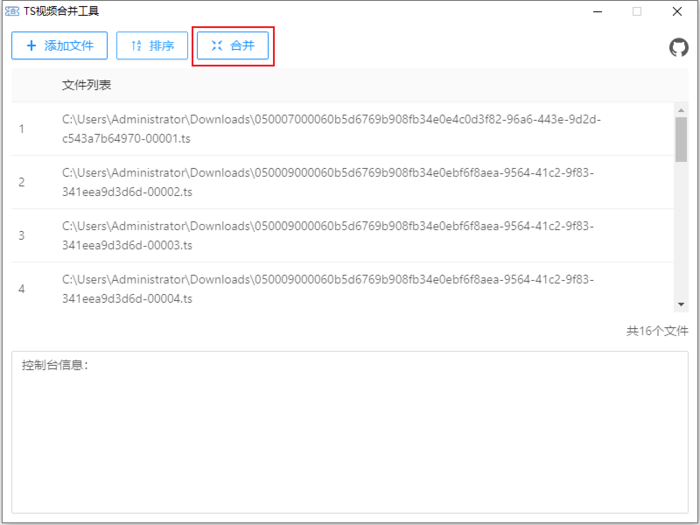The height and width of the screenshot is (525, 700).
Task: Click the file list scroll-down arrow
Action: pyautogui.click(x=681, y=303)
